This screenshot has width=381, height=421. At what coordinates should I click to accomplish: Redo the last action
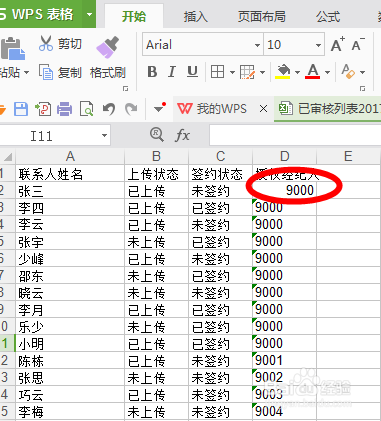pos(131,109)
